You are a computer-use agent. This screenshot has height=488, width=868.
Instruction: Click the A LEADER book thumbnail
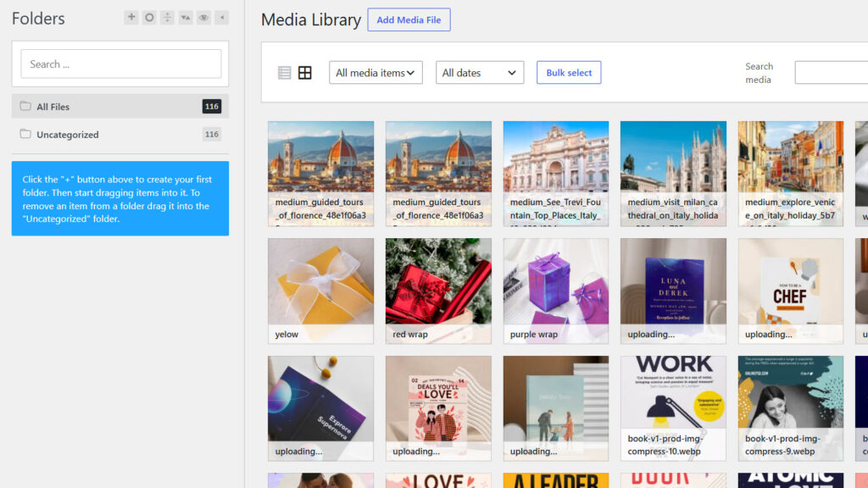556,480
